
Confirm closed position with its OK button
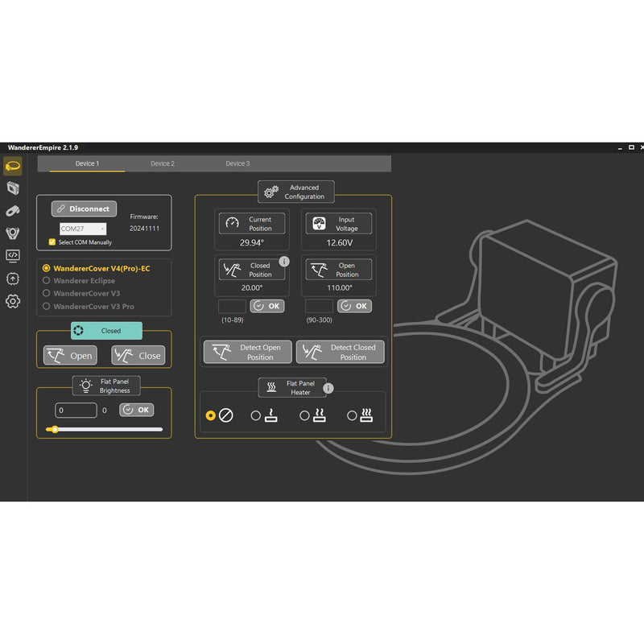267,306
